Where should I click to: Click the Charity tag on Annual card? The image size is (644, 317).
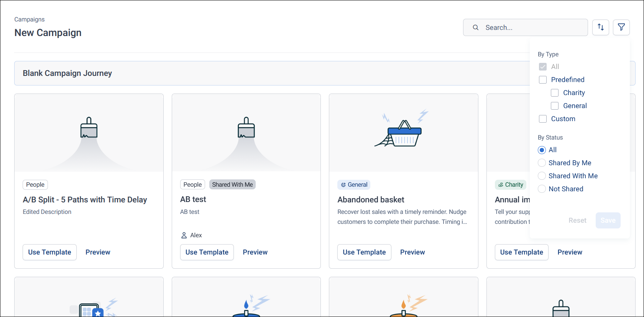pyautogui.click(x=511, y=185)
